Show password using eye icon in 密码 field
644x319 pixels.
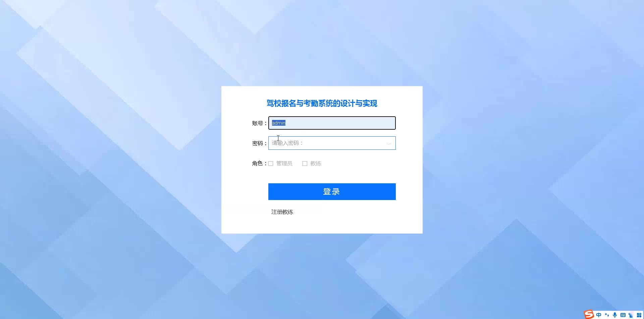tap(389, 143)
